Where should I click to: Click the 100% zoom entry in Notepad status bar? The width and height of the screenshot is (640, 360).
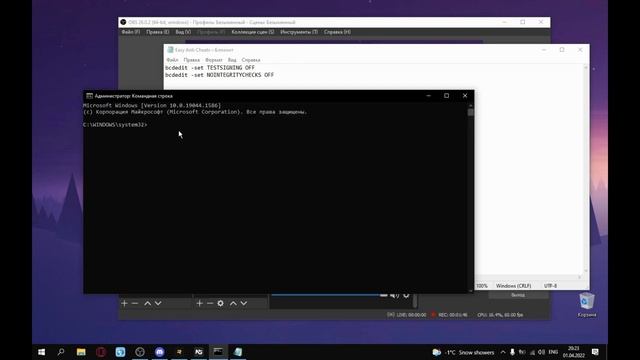pos(482,286)
